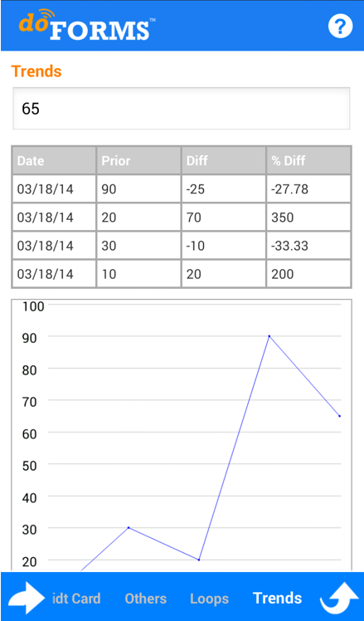Select the partially visible Card tab
Screen dimensions: 364x621
76,599
